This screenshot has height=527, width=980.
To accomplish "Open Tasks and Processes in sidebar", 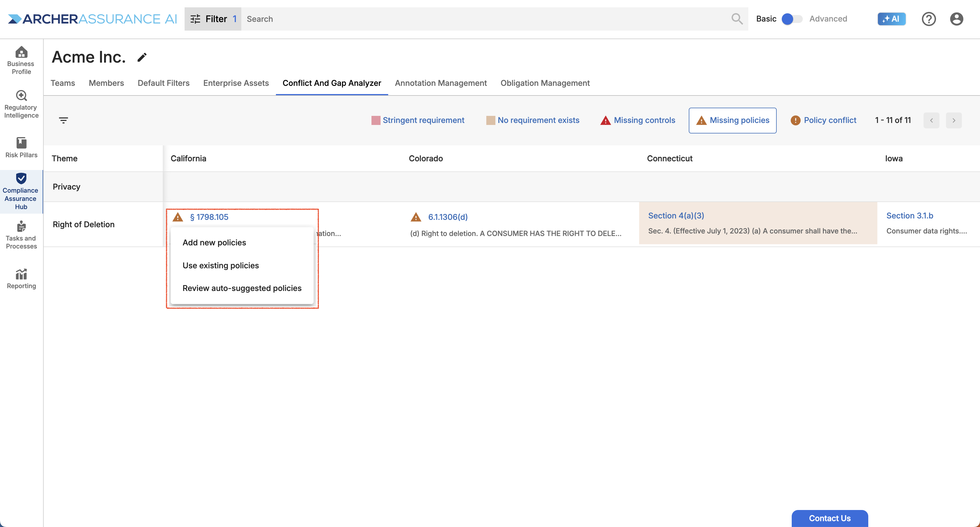I will pos(21,235).
